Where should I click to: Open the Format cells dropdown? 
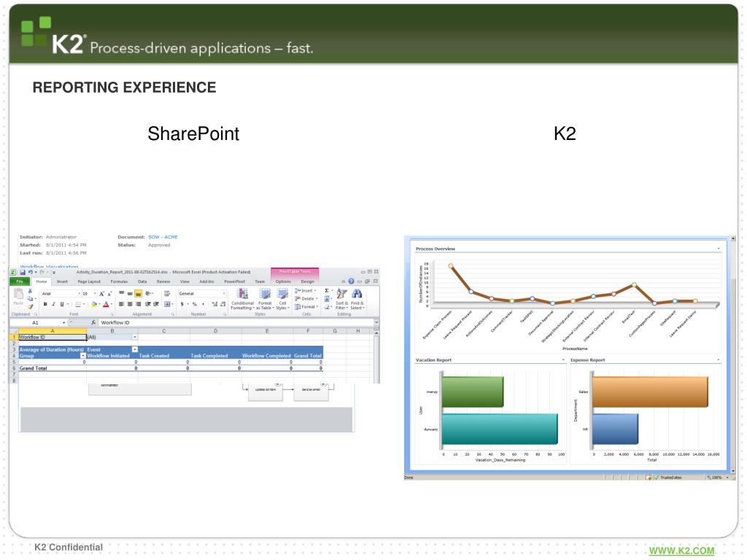[x=306, y=307]
